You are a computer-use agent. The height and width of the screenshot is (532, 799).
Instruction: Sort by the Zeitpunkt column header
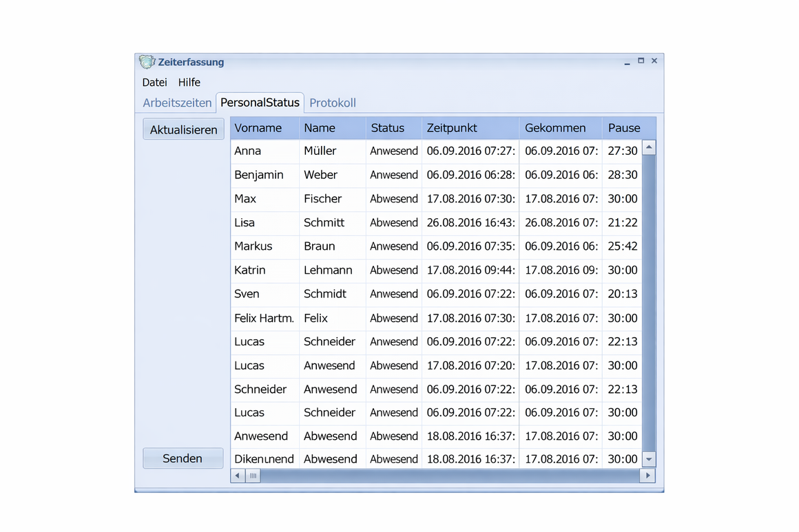452,128
